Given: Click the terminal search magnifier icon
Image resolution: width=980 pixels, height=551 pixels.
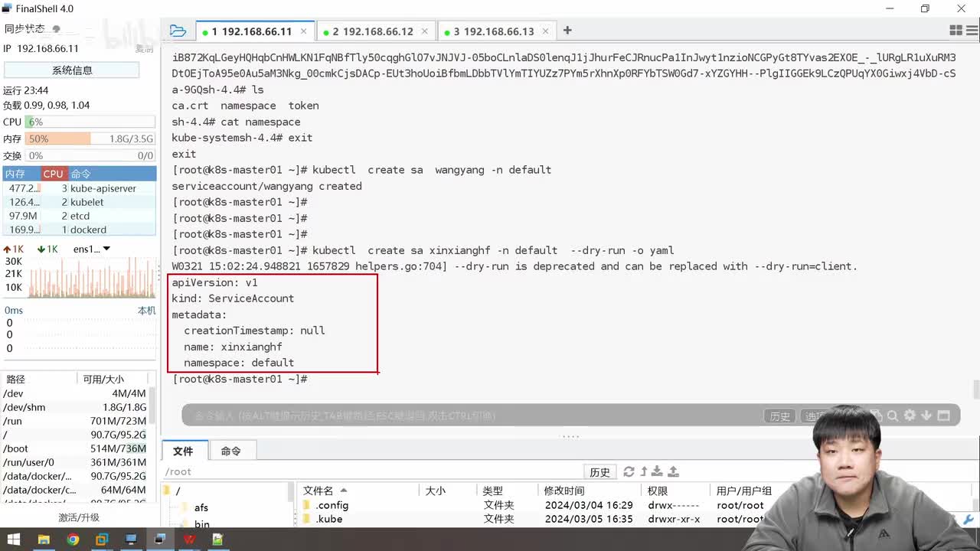Looking at the screenshot, I should (893, 416).
